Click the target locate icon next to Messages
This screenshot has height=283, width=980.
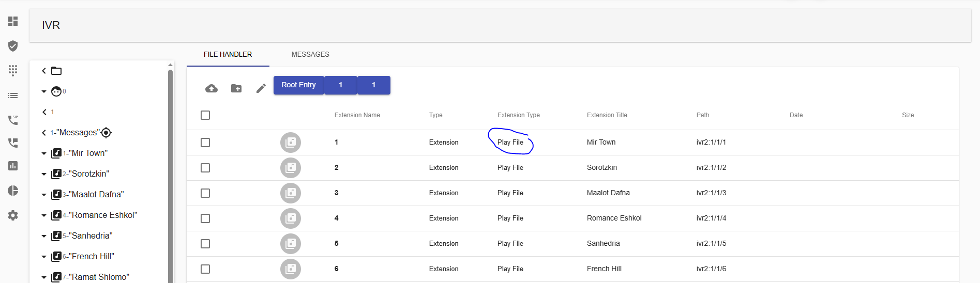pyautogui.click(x=106, y=133)
